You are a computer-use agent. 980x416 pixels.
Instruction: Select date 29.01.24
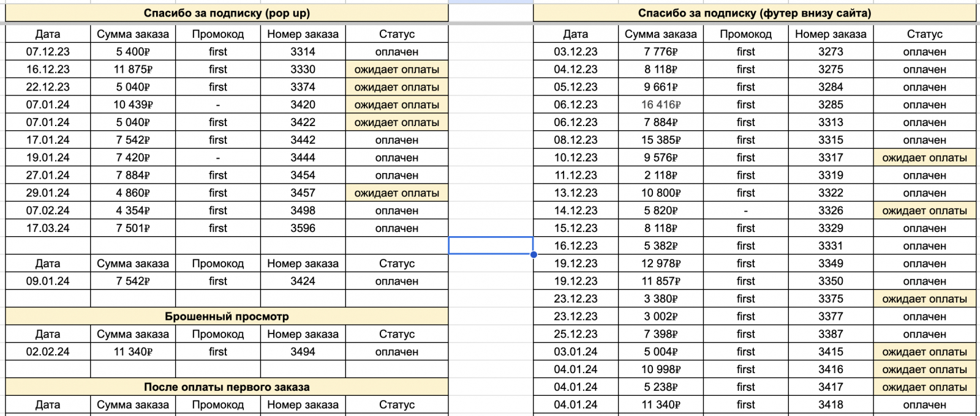click(48, 193)
